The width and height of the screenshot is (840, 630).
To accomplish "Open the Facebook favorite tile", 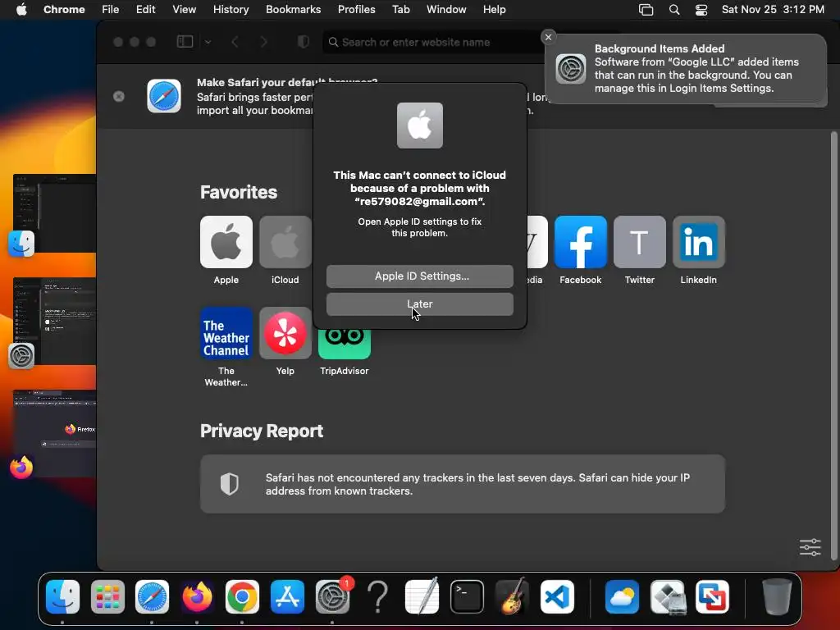I will tap(580, 242).
